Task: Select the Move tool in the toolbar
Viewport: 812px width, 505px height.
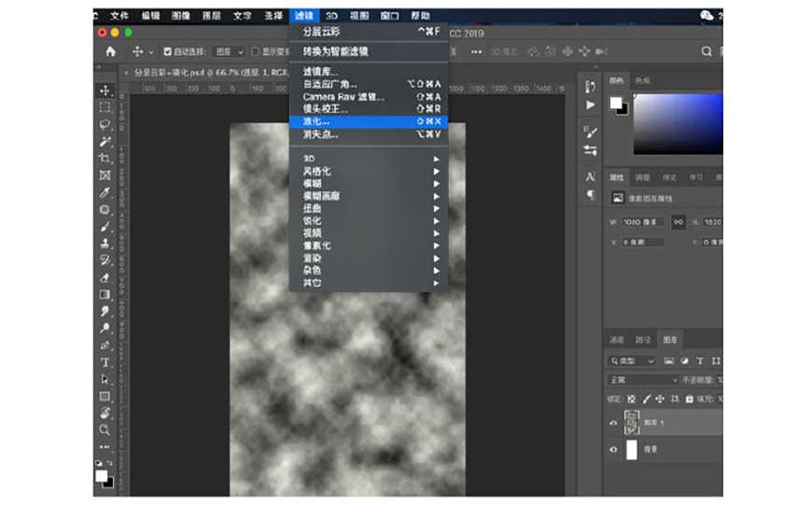Action: click(105, 91)
